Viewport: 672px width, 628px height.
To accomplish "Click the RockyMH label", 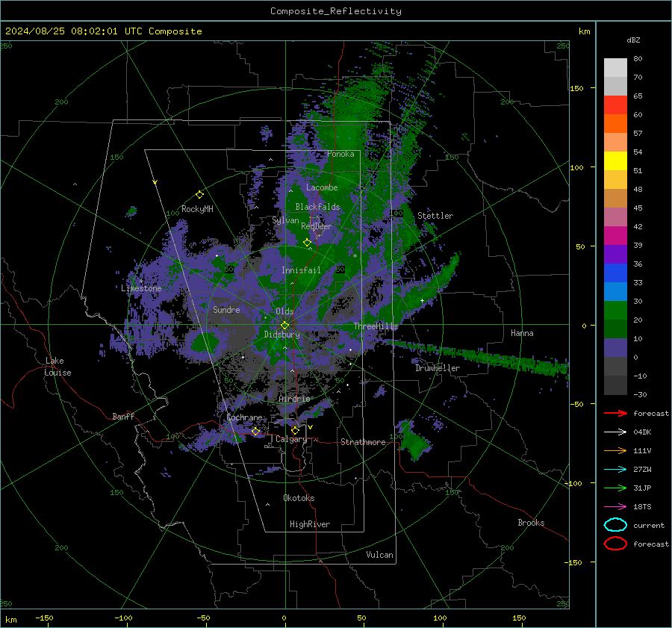I will [x=197, y=209].
